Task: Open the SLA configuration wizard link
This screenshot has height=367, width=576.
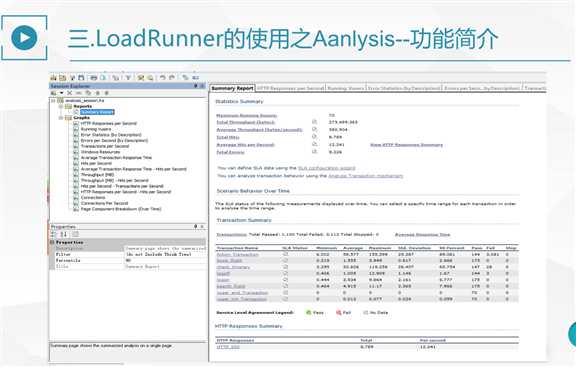Action: pyautogui.click(x=327, y=168)
